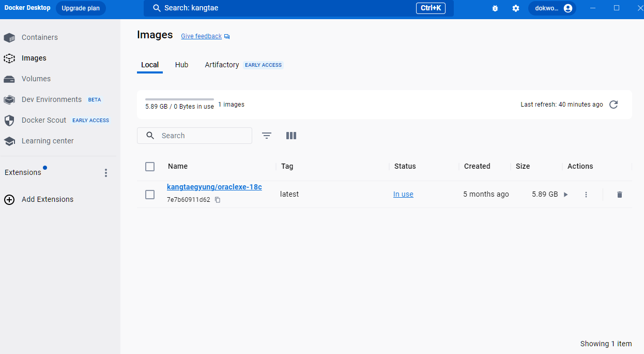
Task: Open Extensions three-dot options menu
Action: tap(106, 173)
